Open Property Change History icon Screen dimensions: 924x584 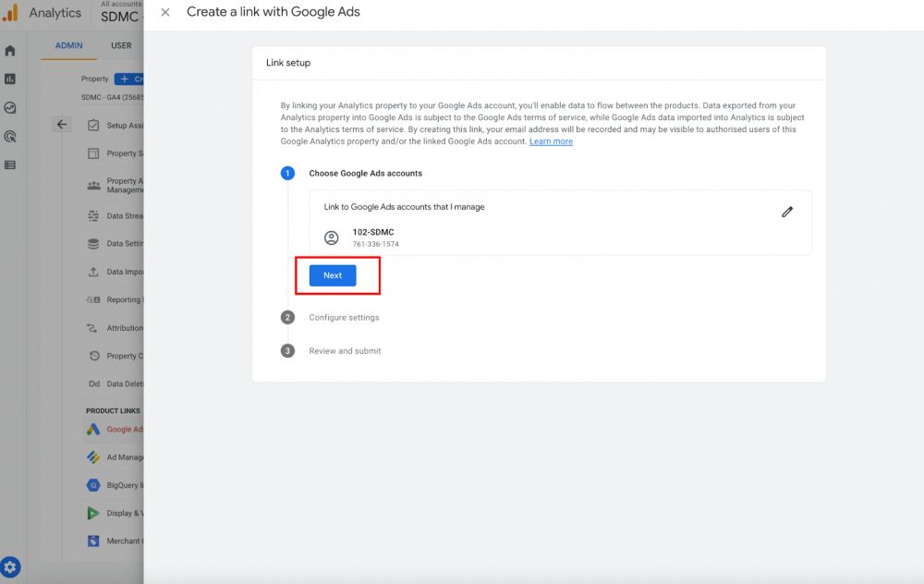point(94,356)
